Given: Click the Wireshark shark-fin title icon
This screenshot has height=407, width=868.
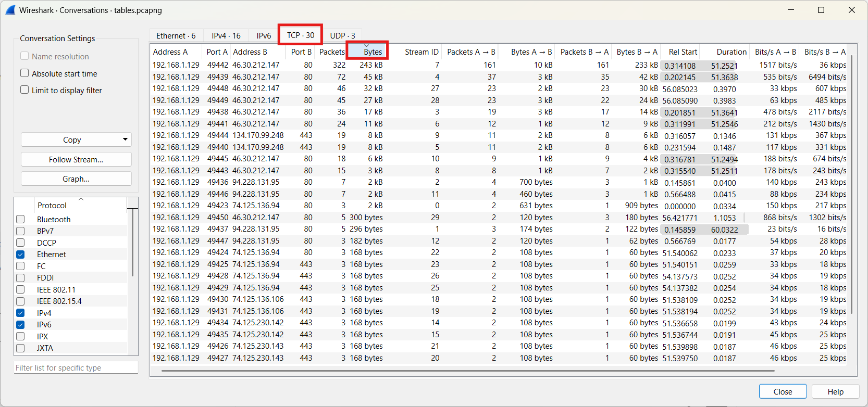Looking at the screenshot, I should (x=10, y=10).
